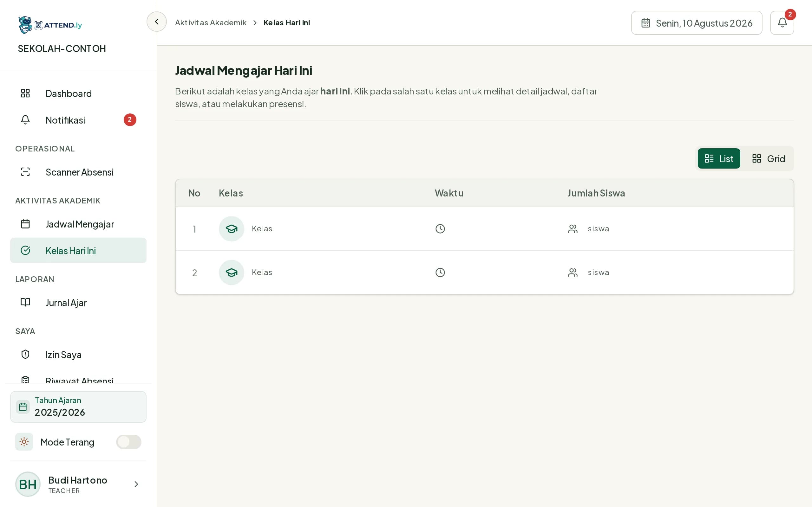Click the calendar icon beside Tahun Ajaran
This screenshot has width=812, height=507.
23,407
